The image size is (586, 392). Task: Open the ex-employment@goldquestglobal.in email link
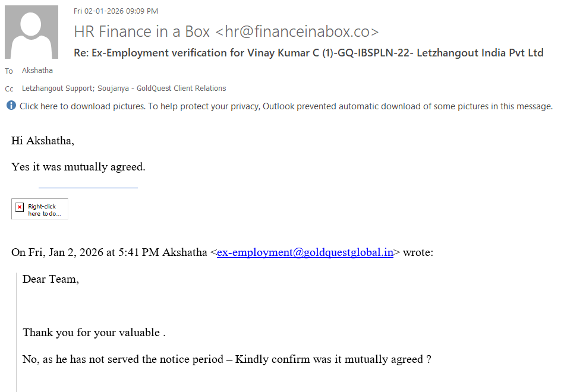coord(305,252)
